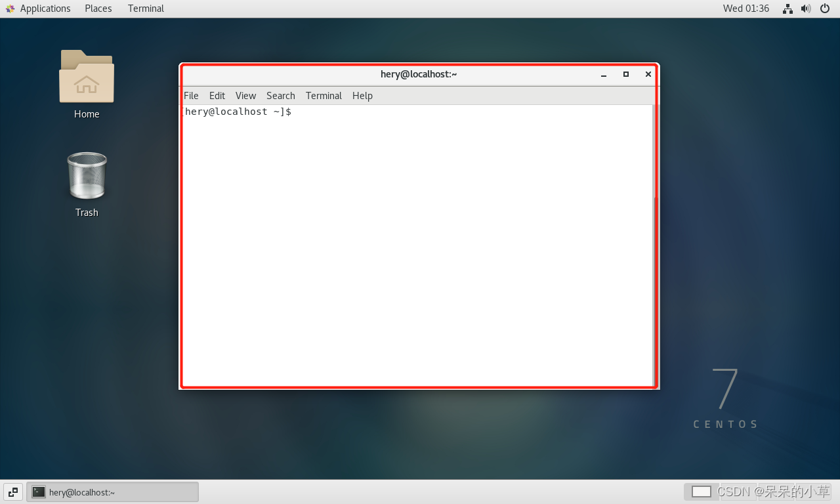Open the Help menu in the terminal
The width and height of the screenshot is (840, 504).
(x=362, y=96)
